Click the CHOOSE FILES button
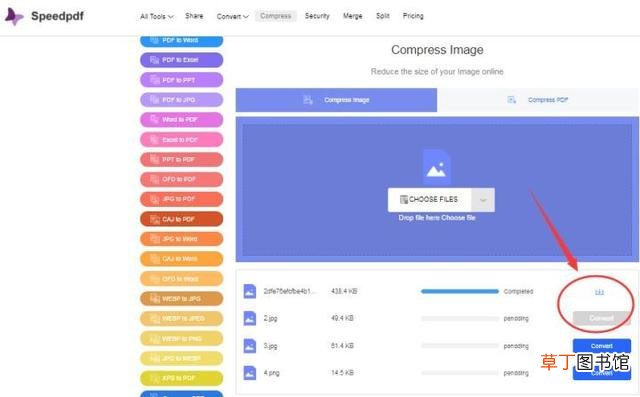The width and height of the screenshot is (640, 397). pyautogui.click(x=429, y=200)
